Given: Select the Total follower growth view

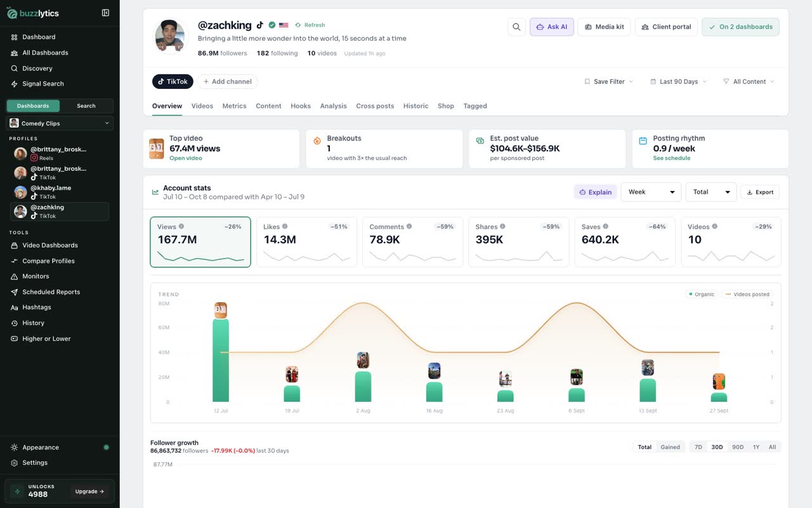Looking at the screenshot, I should 645,447.
